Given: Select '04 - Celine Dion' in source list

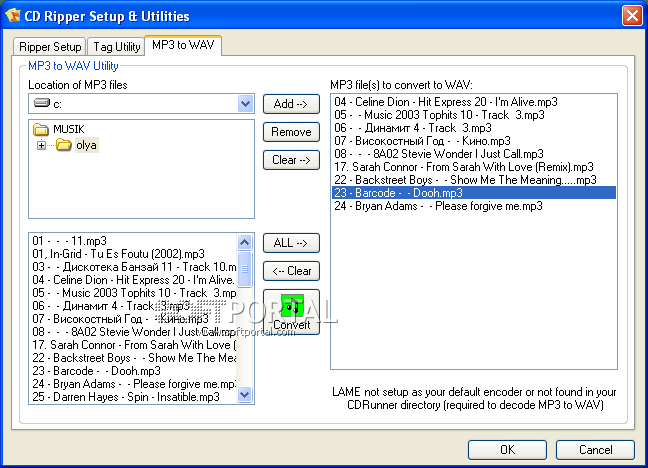Looking at the screenshot, I should pos(134,280).
